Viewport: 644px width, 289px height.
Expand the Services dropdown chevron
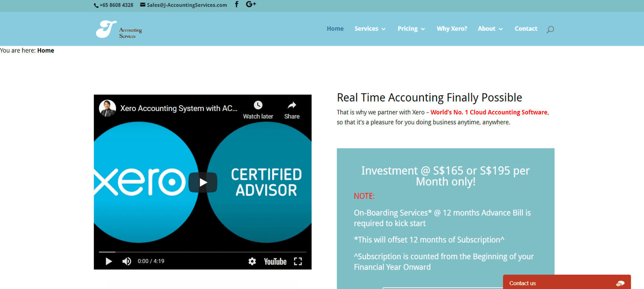coord(383,29)
